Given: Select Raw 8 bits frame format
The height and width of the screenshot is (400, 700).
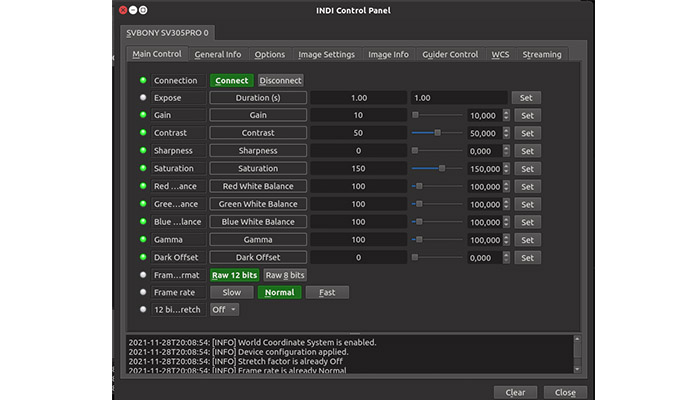Looking at the screenshot, I should (285, 275).
